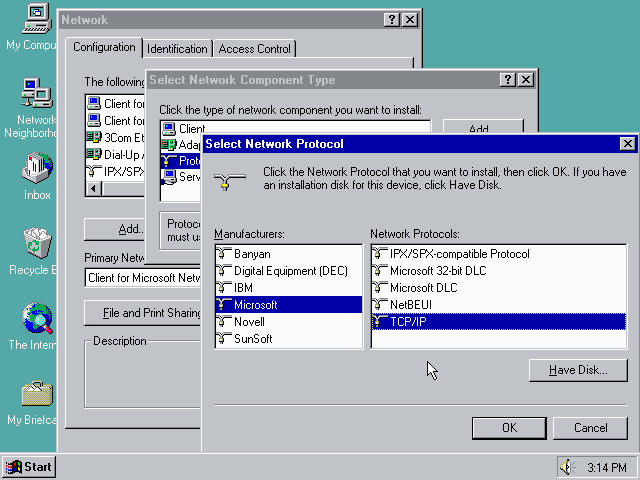Select first Client row in Network list

116,104
